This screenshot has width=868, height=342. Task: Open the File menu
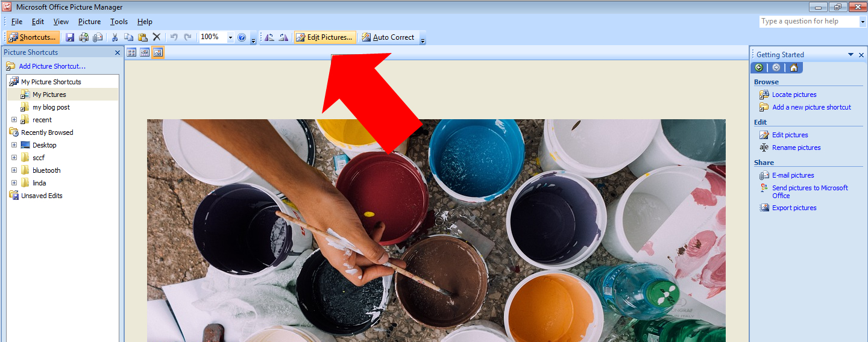click(x=17, y=22)
